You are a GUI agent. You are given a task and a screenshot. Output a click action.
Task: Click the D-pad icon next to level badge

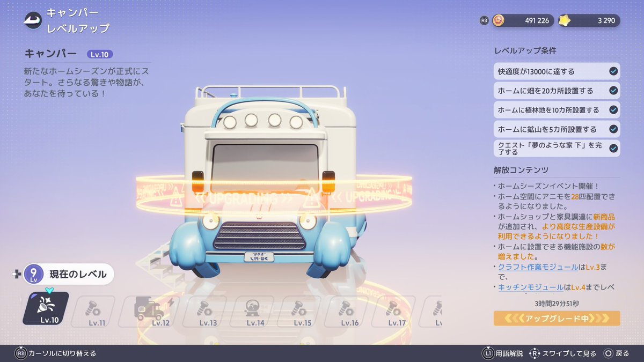[17, 275]
